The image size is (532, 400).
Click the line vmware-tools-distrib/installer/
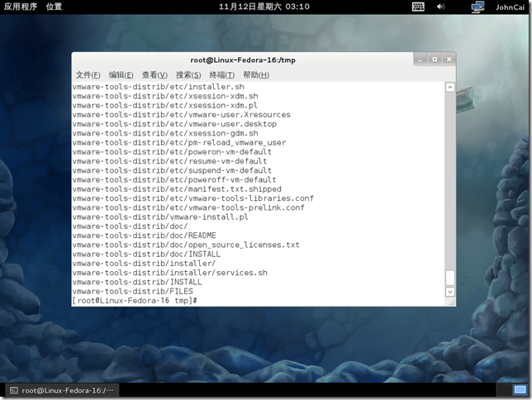[x=144, y=264]
